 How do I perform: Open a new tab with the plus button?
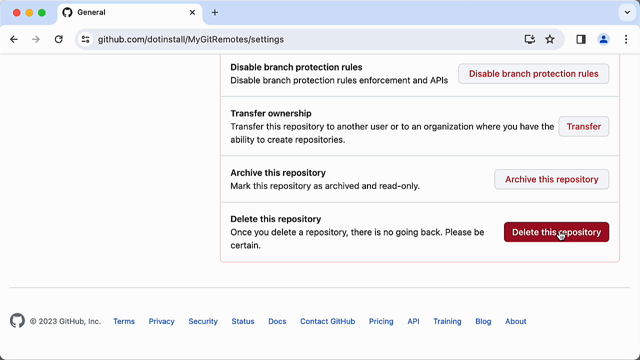(215, 13)
